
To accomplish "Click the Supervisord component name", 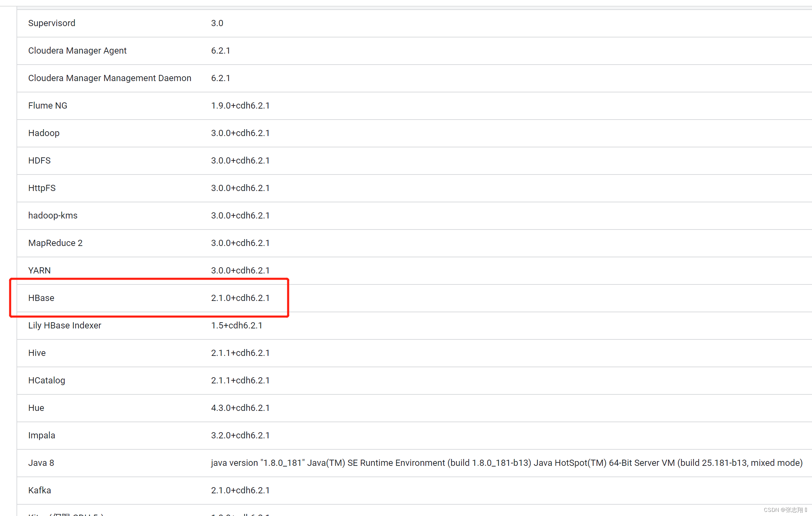I will (52, 23).
